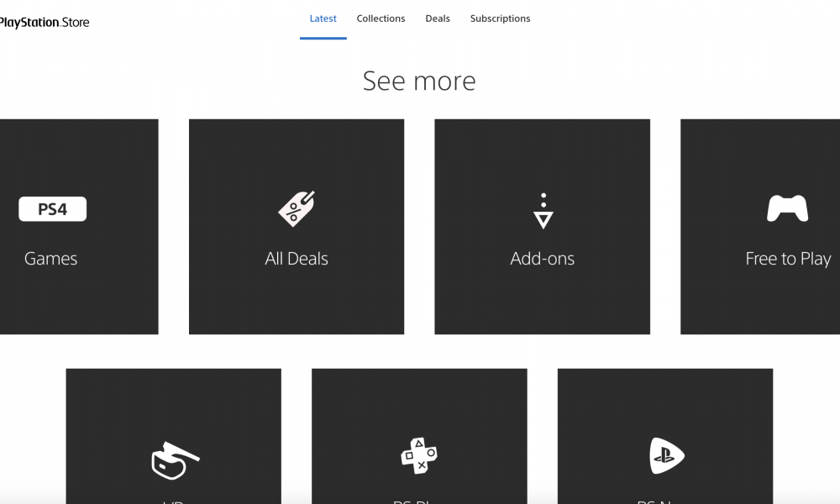Open the Games label on the PS4 tile

(x=51, y=259)
